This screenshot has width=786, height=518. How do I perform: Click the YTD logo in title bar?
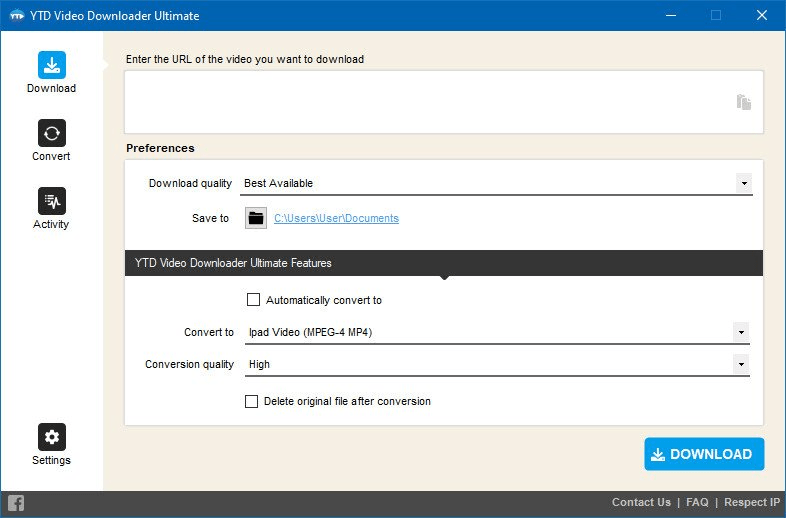point(16,16)
